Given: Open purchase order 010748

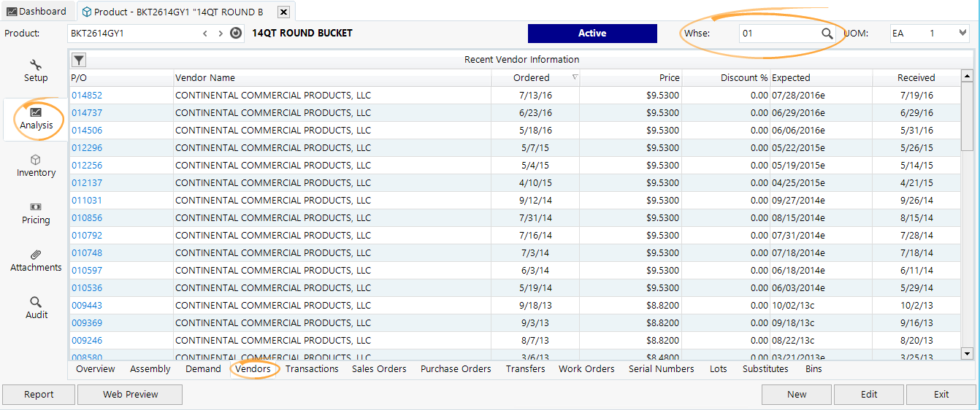Looking at the screenshot, I should tap(87, 253).
